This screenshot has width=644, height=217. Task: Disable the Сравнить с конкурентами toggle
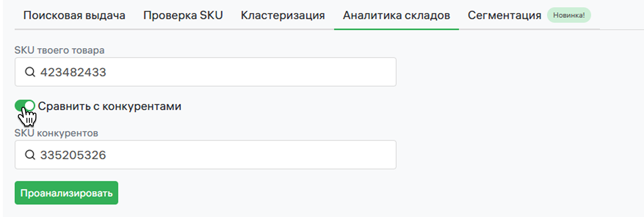pos(25,106)
